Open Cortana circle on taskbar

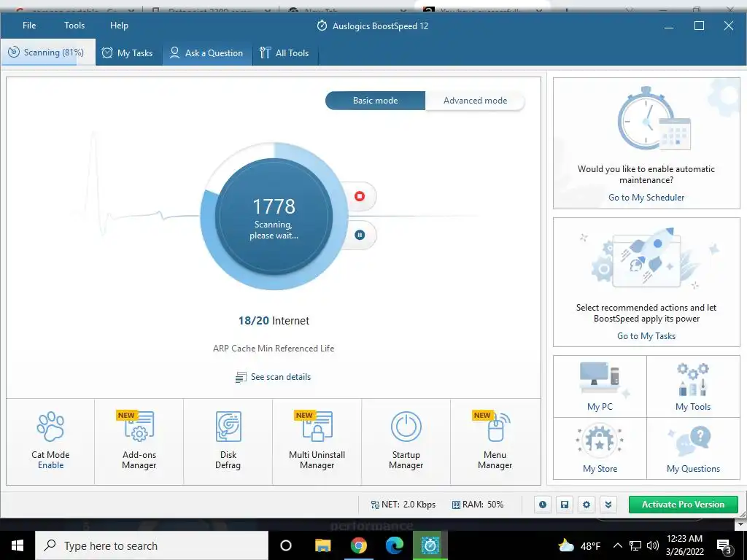286,545
